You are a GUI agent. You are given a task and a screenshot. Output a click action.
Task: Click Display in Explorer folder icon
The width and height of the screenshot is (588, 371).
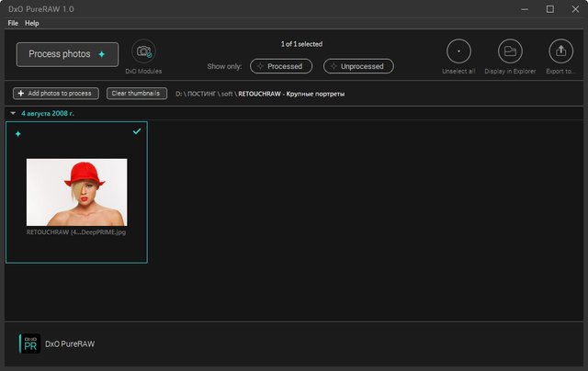pos(510,52)
